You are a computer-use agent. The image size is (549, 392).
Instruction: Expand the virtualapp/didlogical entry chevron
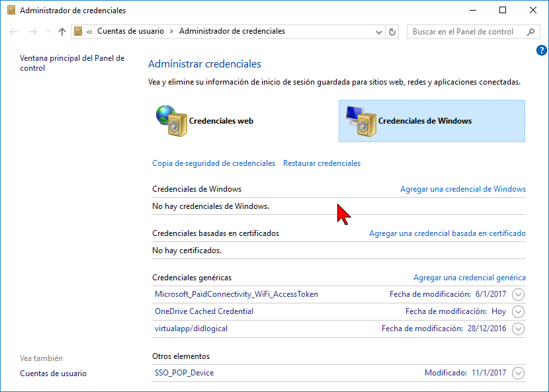pyautogui.click(x=518, y=329)
